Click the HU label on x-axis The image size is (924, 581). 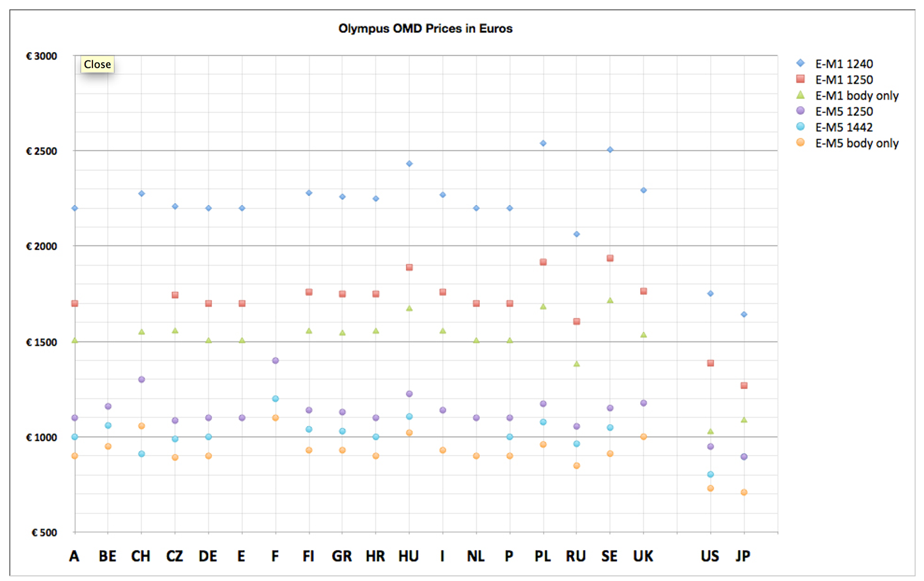409,556
